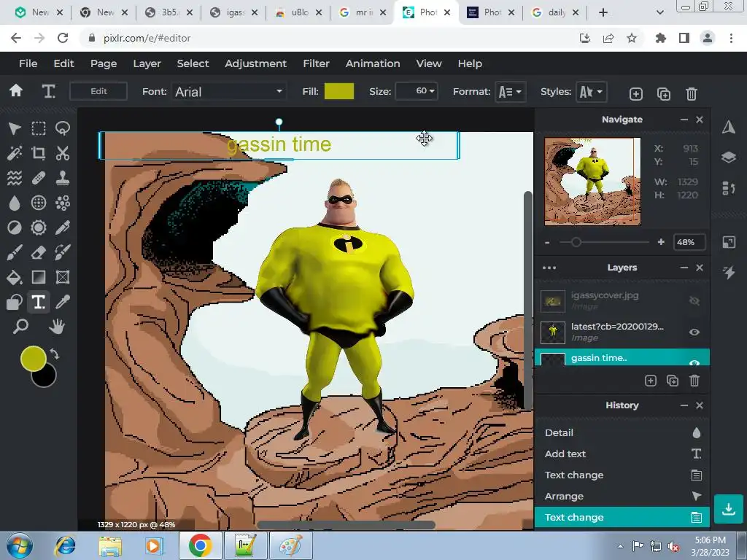Delete text using top toolbar trash
747x560 pixels.
[692, 94]
